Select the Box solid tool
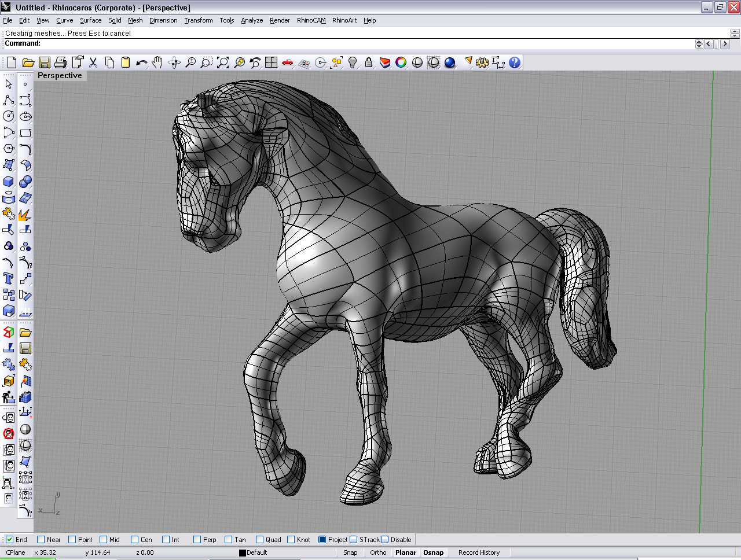Screen dimensions: 741x560 click(x=9, y=182)
